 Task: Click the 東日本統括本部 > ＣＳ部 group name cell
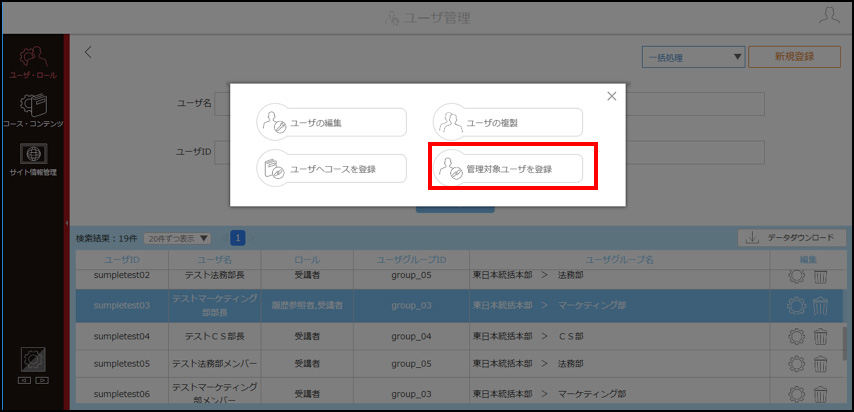[619, 337]
